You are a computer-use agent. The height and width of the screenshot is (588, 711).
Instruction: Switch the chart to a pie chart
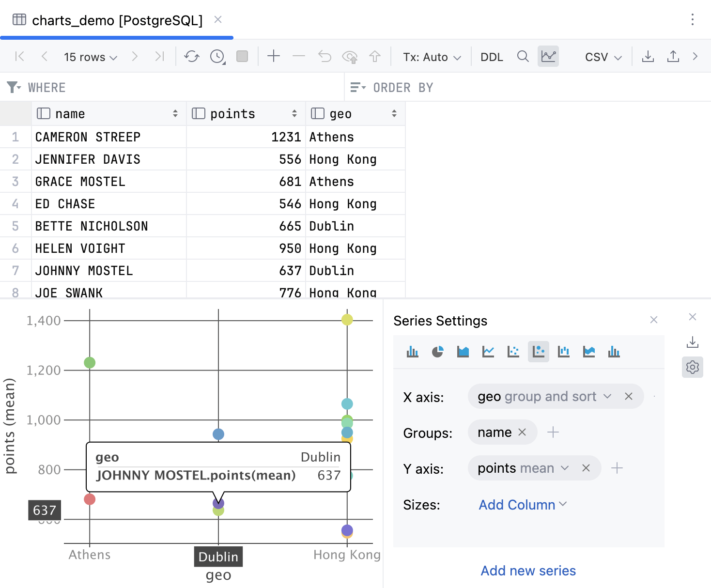(437, 352)
